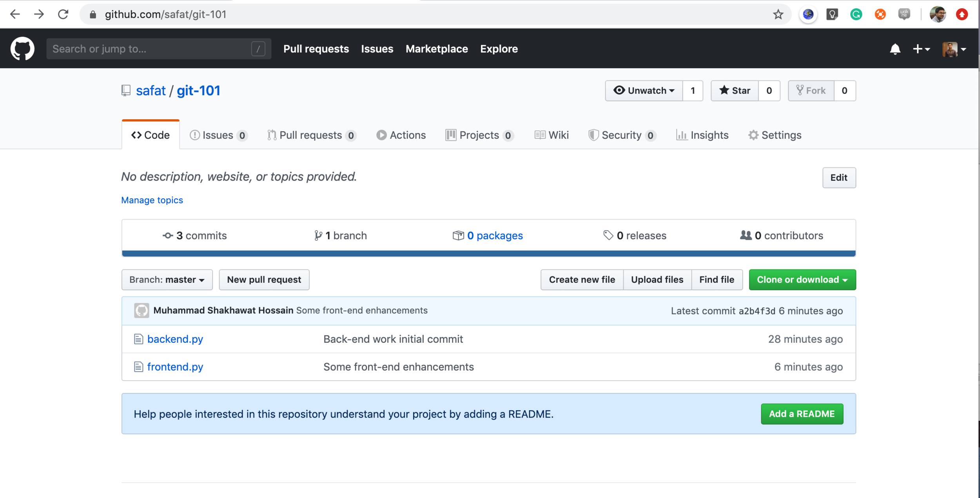This screenshot has width=980, height=498.
Task: Expand the Branch: master dropdown
Action: (x=167, y=280)
